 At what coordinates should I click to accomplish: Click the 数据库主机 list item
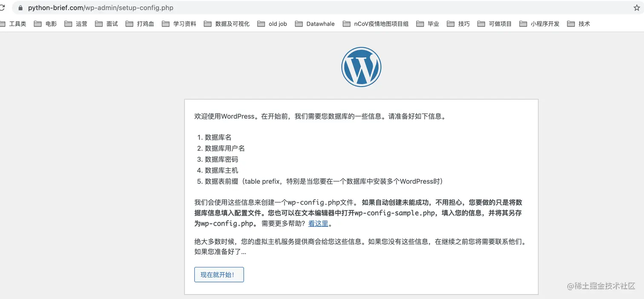(x=221, y=170)
